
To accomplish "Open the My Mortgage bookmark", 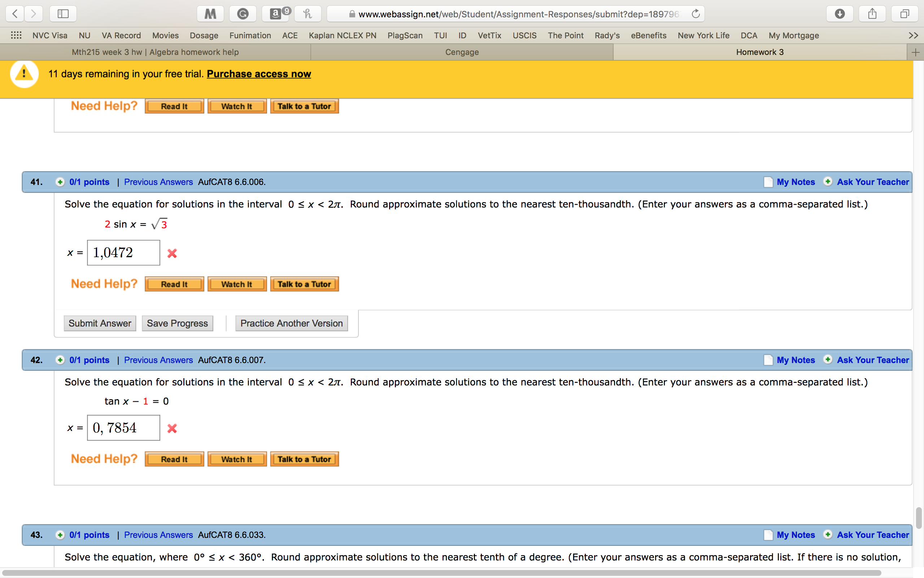I will point(794,35).
